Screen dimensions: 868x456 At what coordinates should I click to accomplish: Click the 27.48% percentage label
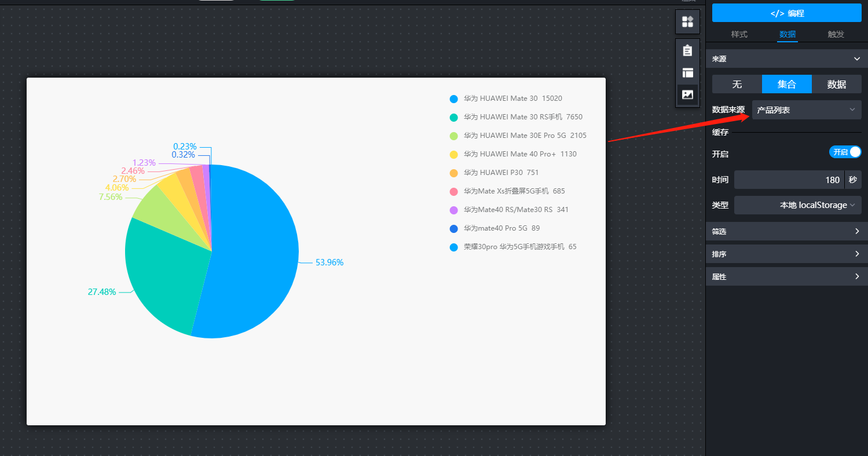(x=102, y=292)
